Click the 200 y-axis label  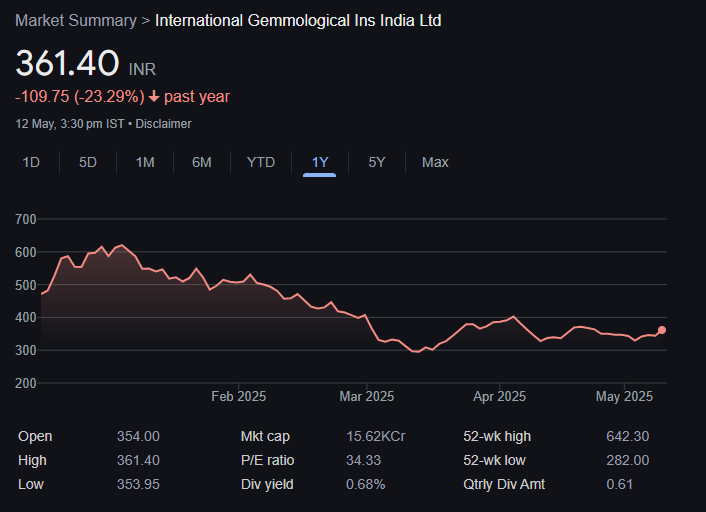pyautogui.click(x=26, y=383)
